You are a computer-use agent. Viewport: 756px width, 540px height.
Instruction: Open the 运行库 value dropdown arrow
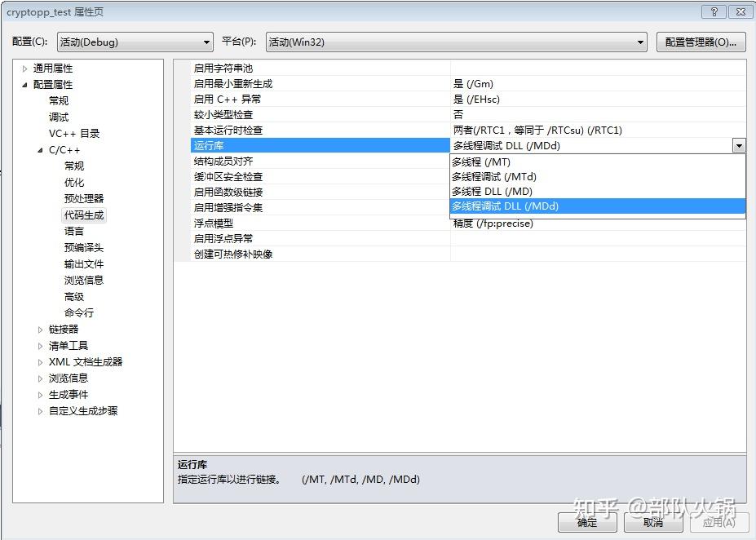pyautogui.click(x=739, y=145)
